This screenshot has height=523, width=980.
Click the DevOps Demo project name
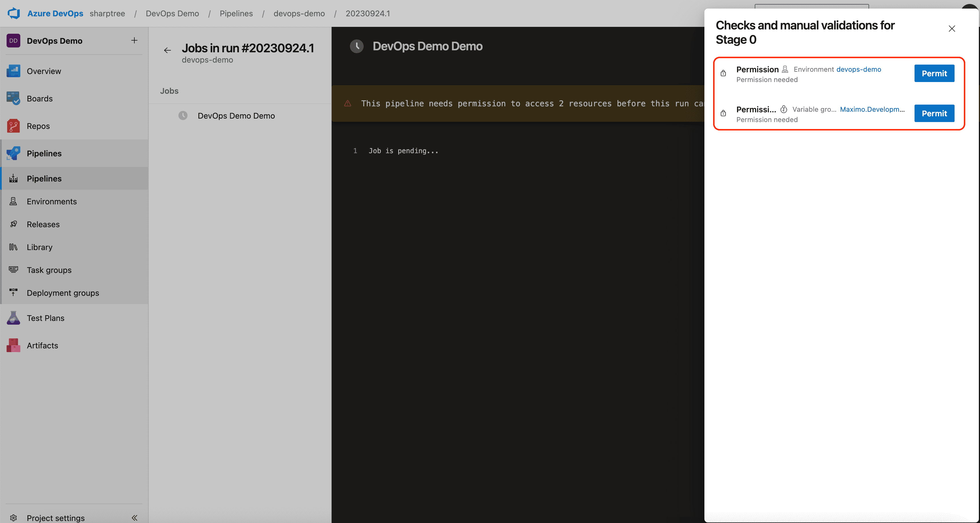tap(55, 41)
